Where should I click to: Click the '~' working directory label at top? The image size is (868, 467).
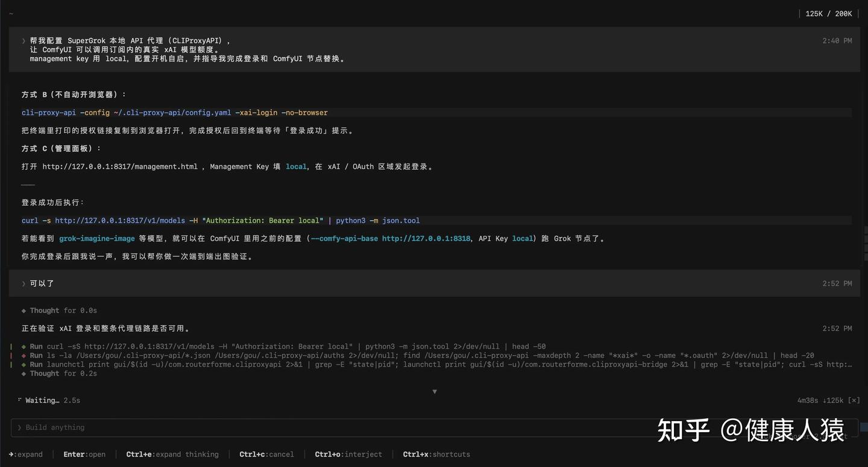click(x=11, y=13)
